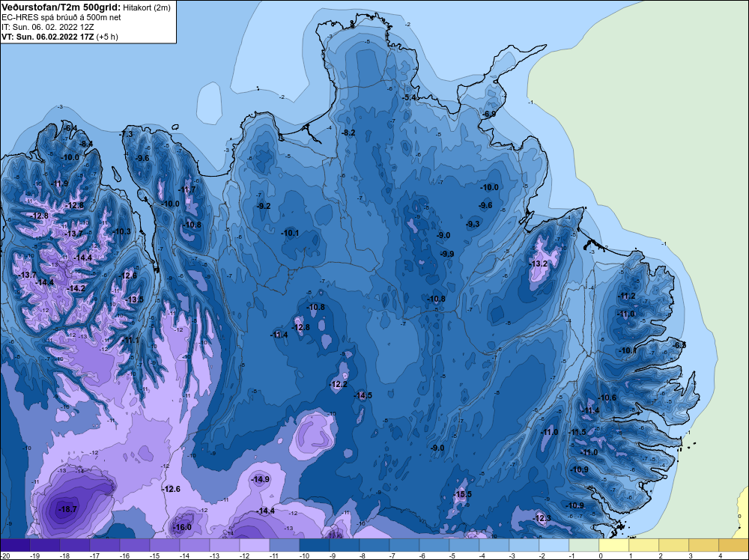Screen dimensions: 749x560
Task: Select the legend swatch between -11 and -10
Action: click(284, 545)
